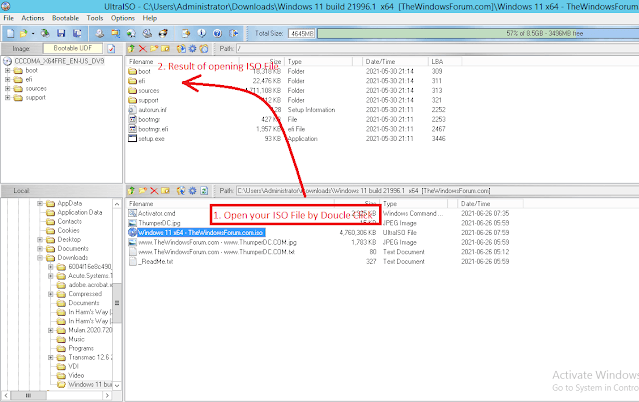Open the dropdown arrow beside the Open icon
The width and height of the screenshot is (639, 402).
(x=33, y=33)
